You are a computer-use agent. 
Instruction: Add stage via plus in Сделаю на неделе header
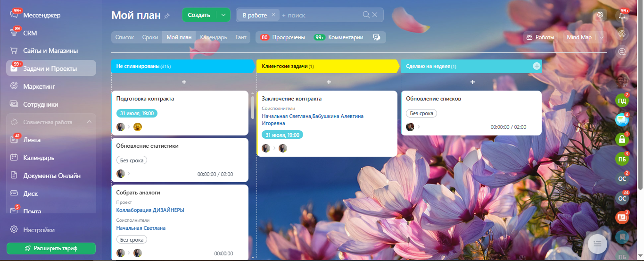(537, 66)
